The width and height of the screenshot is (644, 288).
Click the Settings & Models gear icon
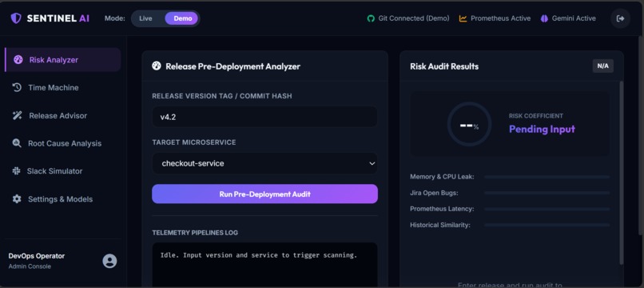pyautogui.click(x=17, y=198)
